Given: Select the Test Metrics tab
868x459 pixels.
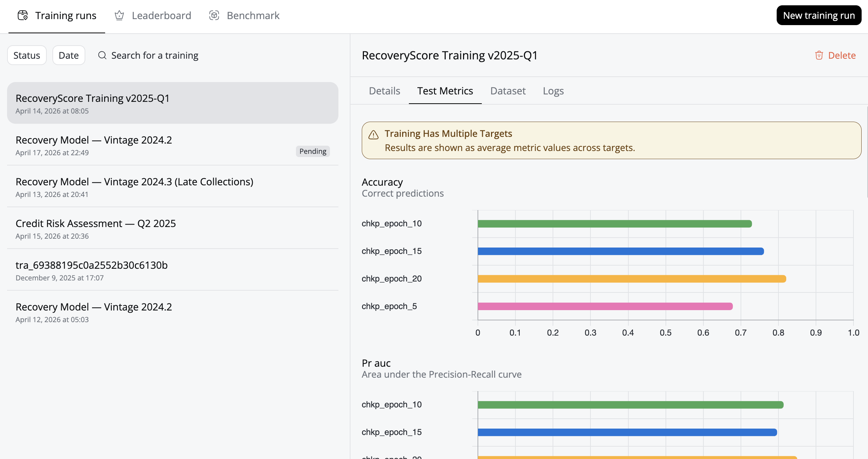Looking at the screenshot, I should (x=445, y=91).
